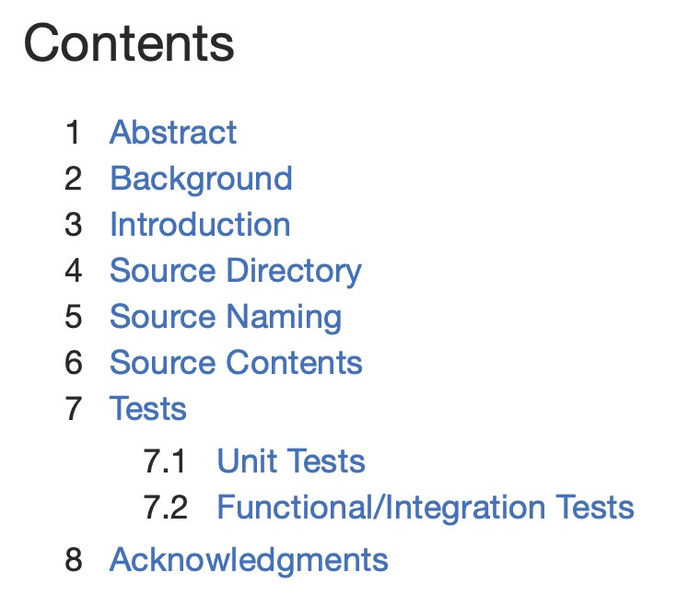
Task: Select the Source Contents link
Action: (x=236, y=363)
